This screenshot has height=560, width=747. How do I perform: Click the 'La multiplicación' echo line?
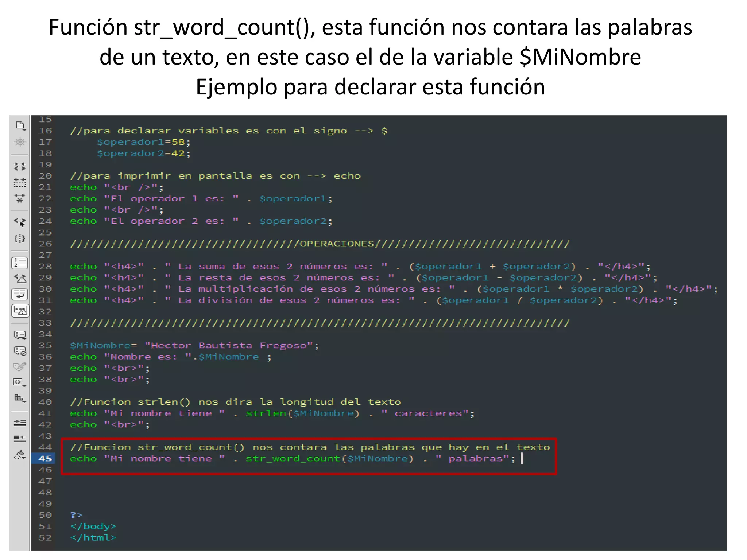coord(394,289)
